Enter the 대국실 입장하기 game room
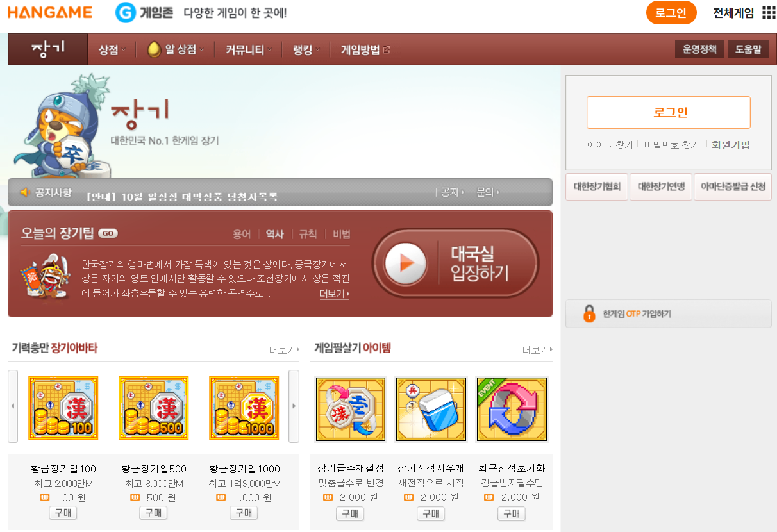This screenshot has width=777, height=532. [x=456, y=263]
